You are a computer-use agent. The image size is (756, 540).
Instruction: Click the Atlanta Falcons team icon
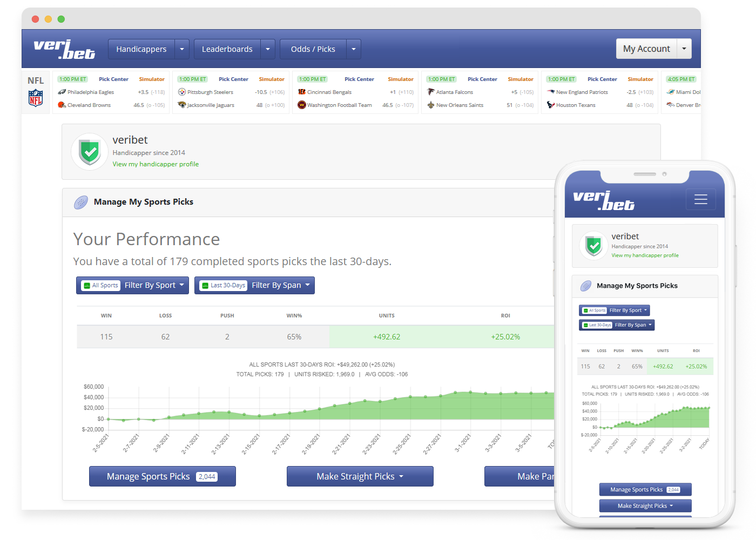pos(431,92)
